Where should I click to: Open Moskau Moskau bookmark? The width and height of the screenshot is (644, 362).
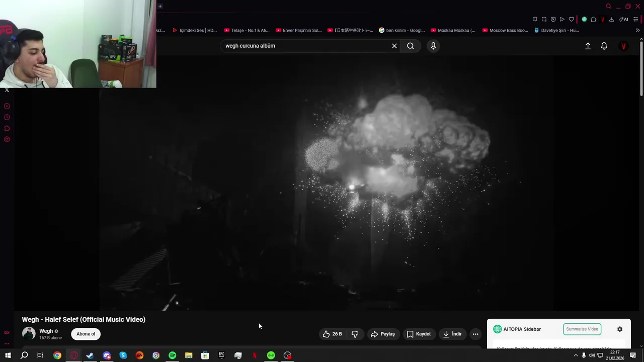(453, 30)
